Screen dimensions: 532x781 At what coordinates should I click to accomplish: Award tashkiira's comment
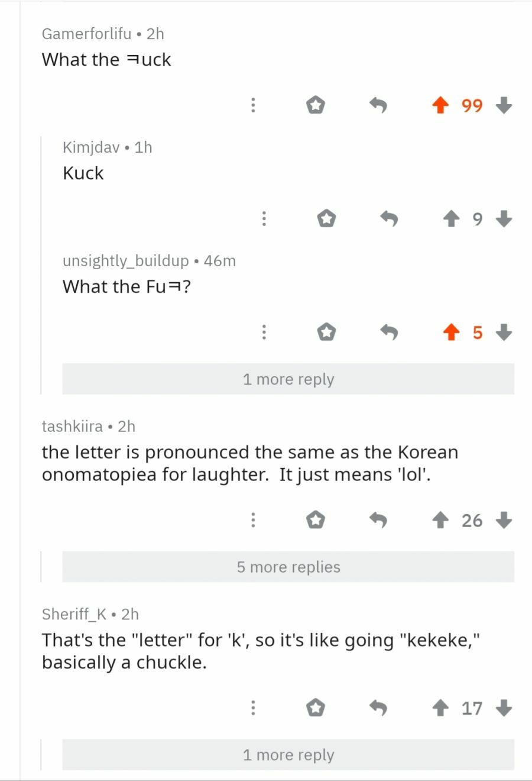click(x=316, y=521)
